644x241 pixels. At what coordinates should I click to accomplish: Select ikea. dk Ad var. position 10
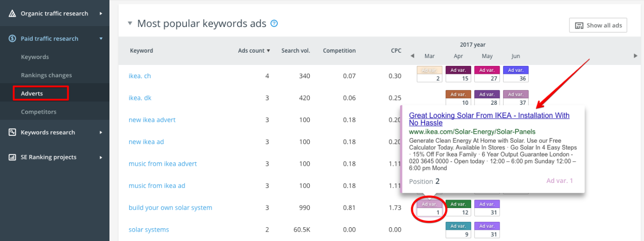click(x=458, y=98)
